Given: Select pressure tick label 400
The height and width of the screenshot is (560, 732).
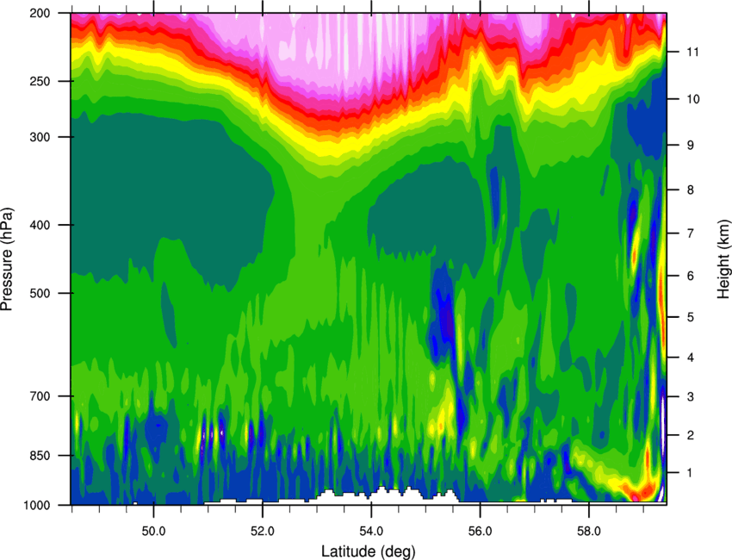Looking at the screenshot, I should pyautogui.click(x=40, y=225).
